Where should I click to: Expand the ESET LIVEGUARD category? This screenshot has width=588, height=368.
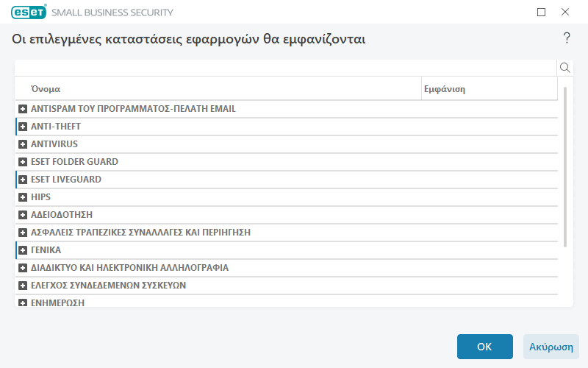(23, 180)
